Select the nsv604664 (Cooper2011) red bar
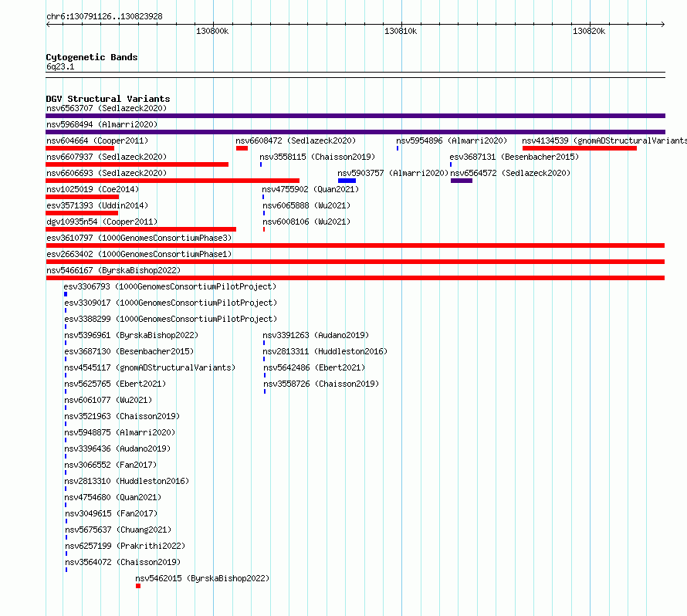 80,148
